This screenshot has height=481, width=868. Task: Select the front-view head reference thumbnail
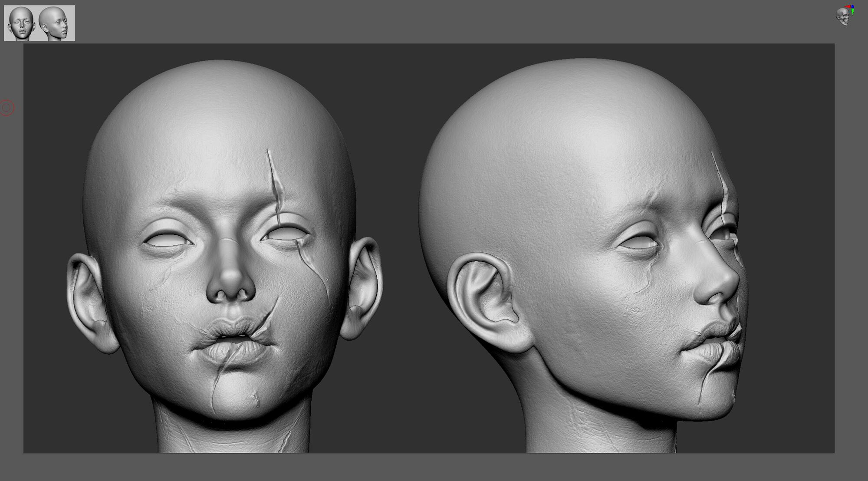[x=20, y=21]
